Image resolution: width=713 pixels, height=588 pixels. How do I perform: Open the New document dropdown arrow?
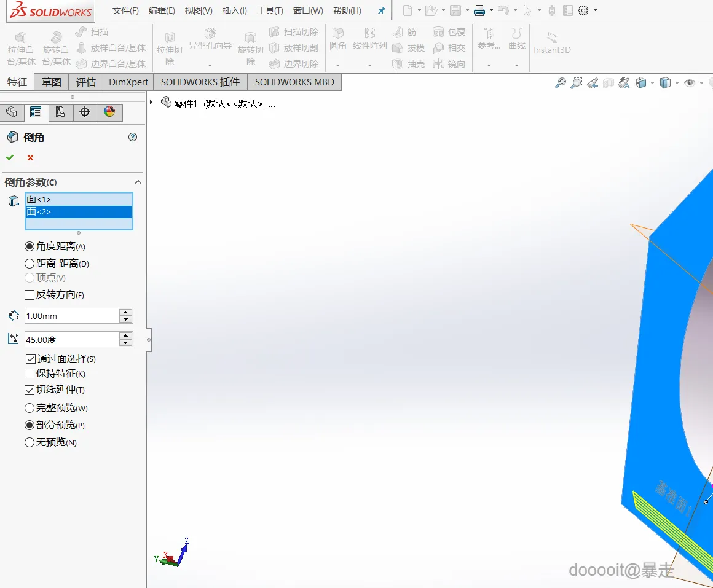coord(419,10)
